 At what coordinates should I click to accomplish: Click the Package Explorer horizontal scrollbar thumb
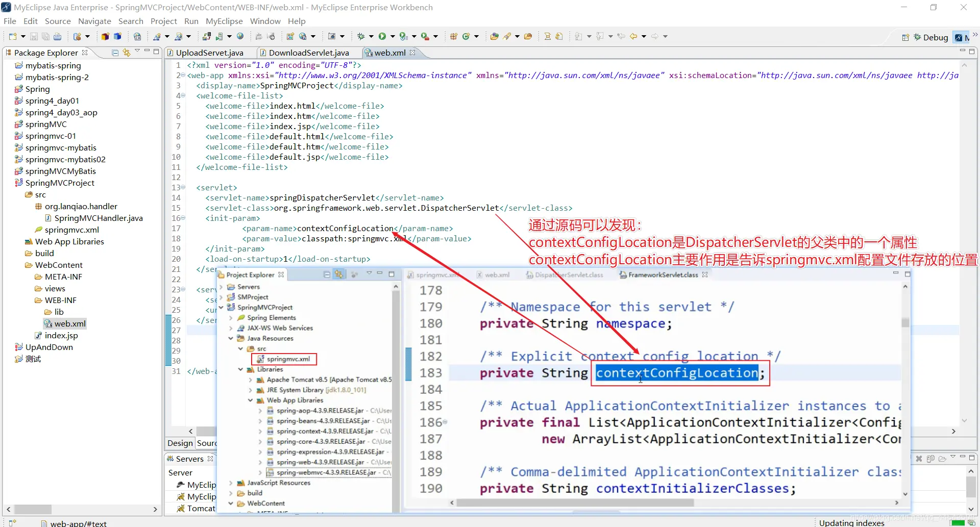click(x=32, y=509)
